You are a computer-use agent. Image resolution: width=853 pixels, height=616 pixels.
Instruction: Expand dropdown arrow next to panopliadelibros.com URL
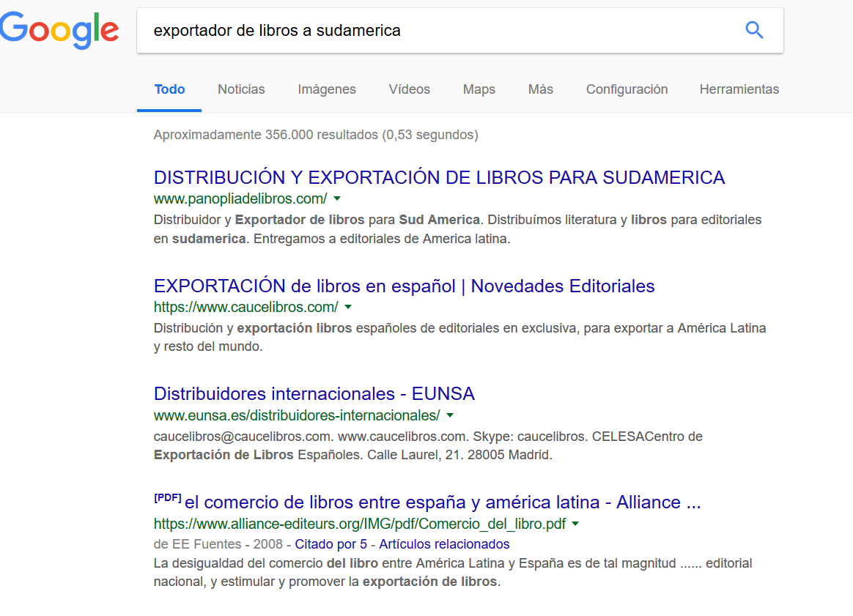point(337,199)
